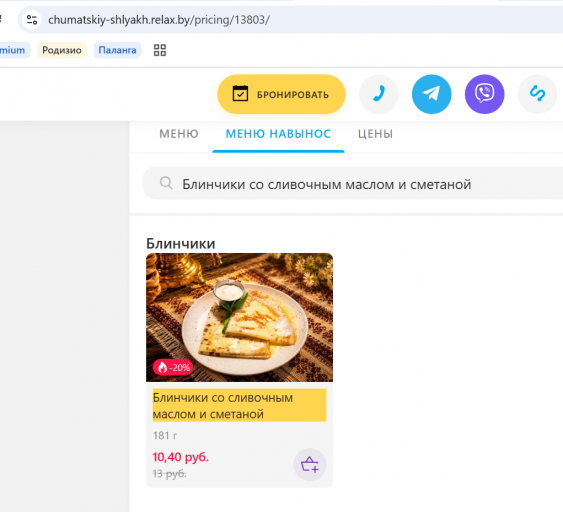Open the Viber contact button

pyautogui.click(x=484, y=94)
